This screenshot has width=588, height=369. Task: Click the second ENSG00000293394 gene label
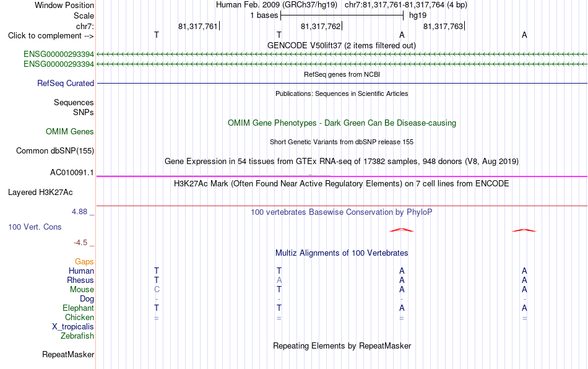tap(59, 64)
